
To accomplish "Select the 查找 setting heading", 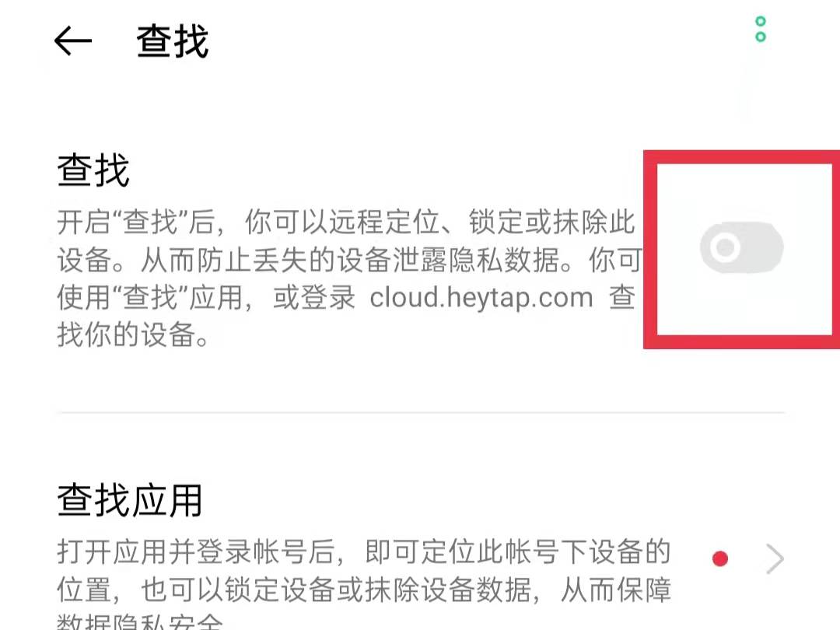I will 93,170.
